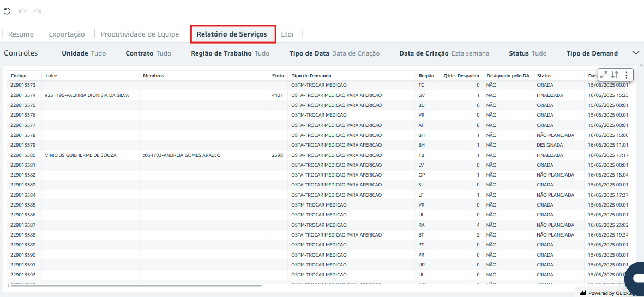Open the three-dot menu on the table
Image resolution: width=644 pixels, height=297 pixels.
coord(626,75)
